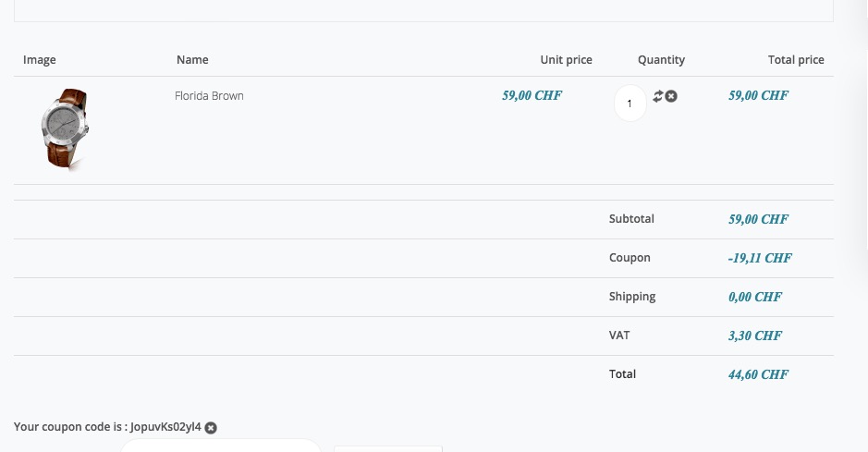Click the Florida Brown product name
The height and width of the screenshot is (452, 868).
coord(209,96)
